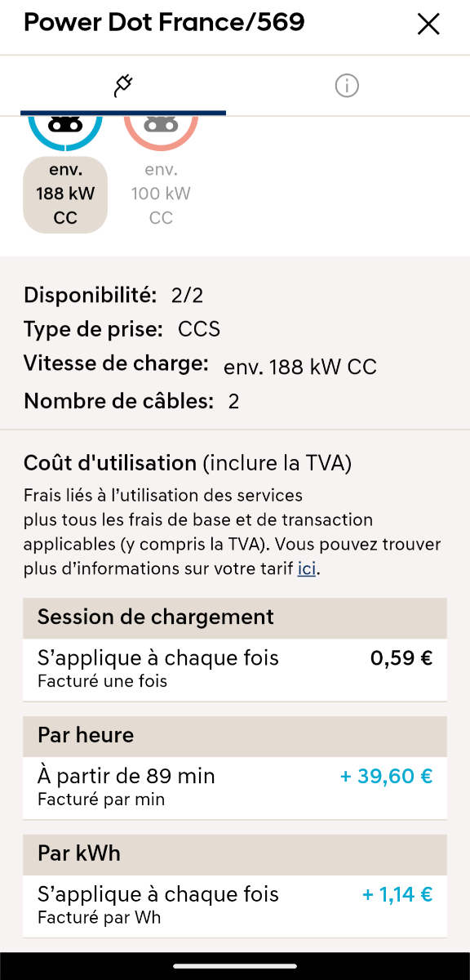Tap the Coût d'utilisation heading
Viewport: 470px width, 980px height.
tap(110, 464)
